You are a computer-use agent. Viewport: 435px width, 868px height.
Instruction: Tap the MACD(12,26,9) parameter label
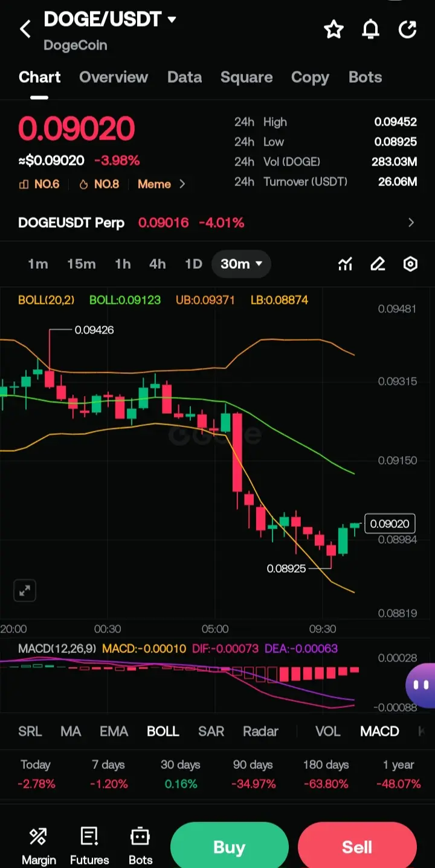[58, 649]
